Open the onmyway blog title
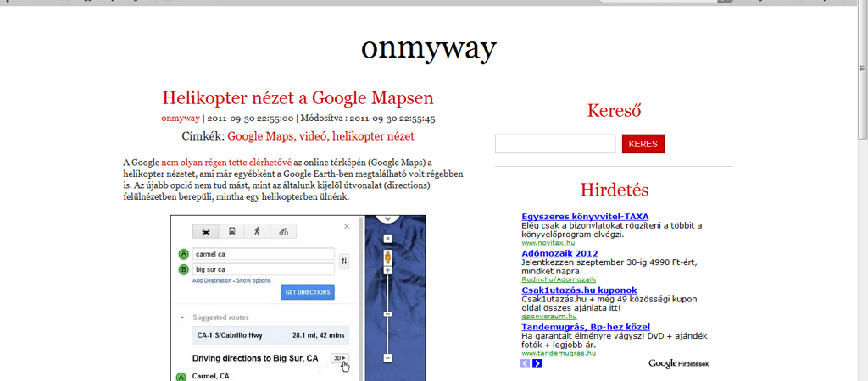Viewport: 868px width, 381px height. (x=429, y=48)
